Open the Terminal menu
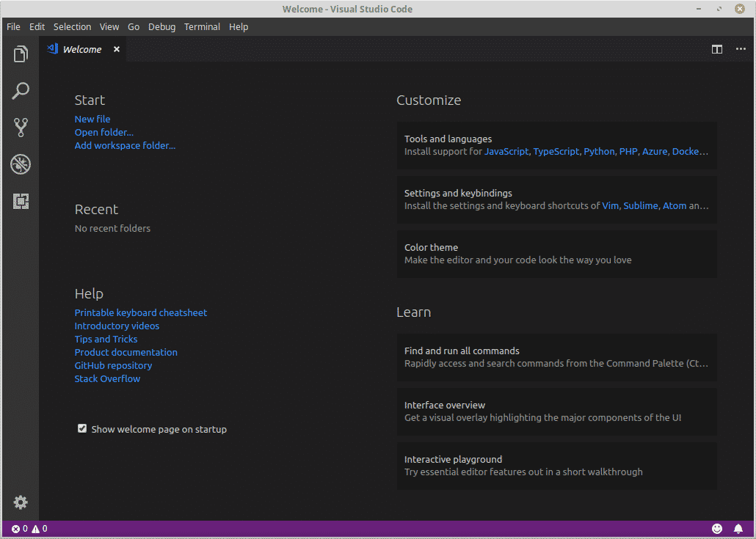Viewport: 756px width, 539px height. (202, 26)
